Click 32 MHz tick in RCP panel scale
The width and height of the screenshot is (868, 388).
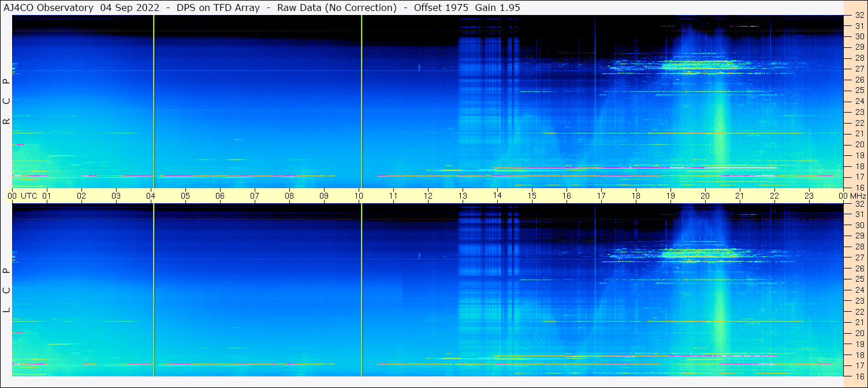(859, 16)
